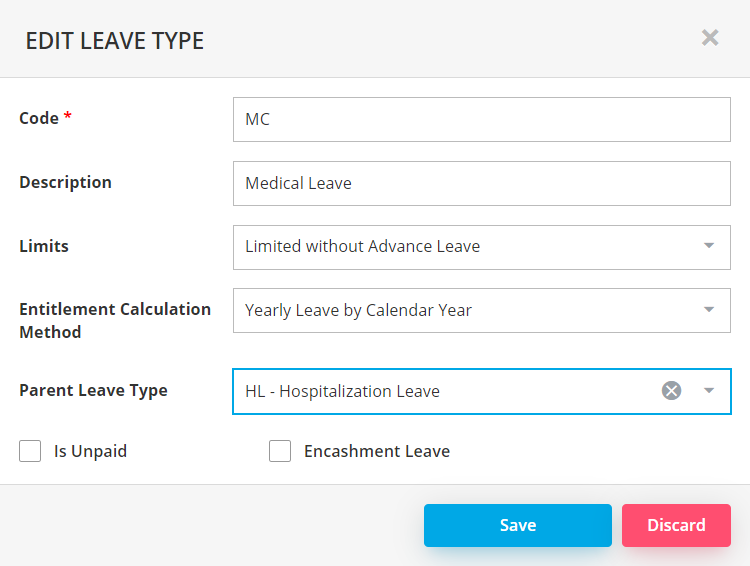This screenshot has width=750, height=566.
Task: Click the Code field label
Action: [39, 118]
